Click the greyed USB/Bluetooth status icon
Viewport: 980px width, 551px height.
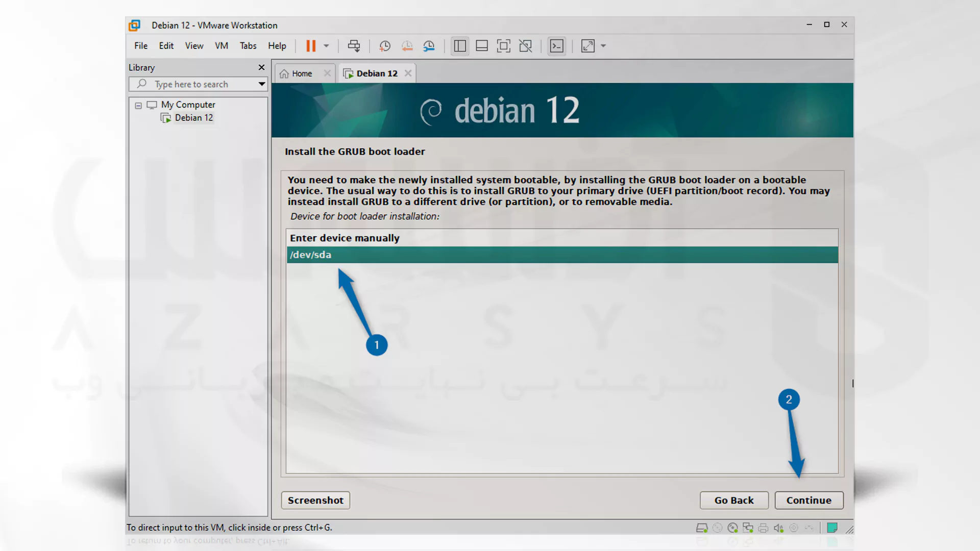[809, 528]
